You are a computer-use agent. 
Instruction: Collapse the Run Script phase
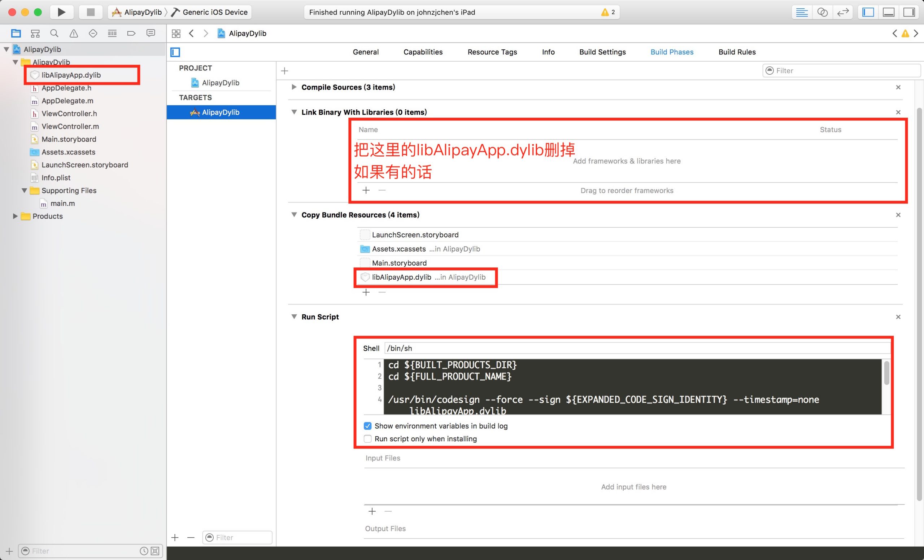click(294, 317)
